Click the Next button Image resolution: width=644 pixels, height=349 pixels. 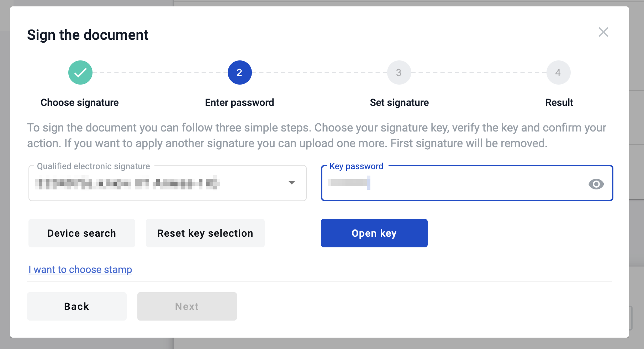[187, 306]
